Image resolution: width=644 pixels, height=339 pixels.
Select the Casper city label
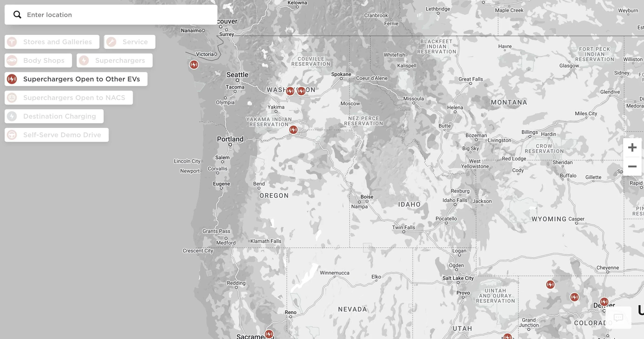(x=576, y=219)
